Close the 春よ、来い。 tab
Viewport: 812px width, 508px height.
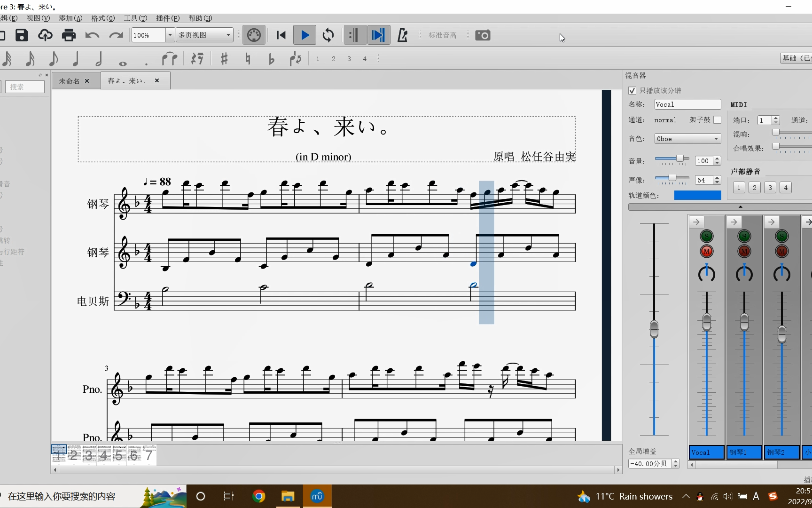pos(157,80)
